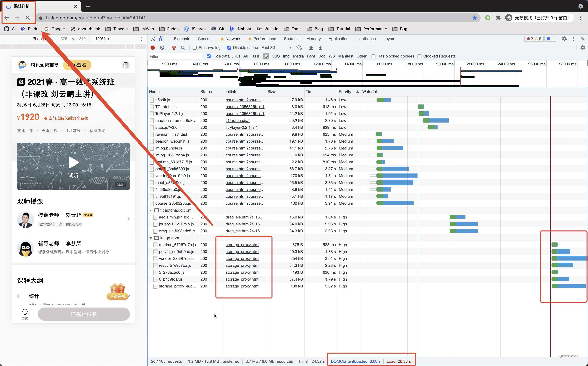Click the Performance tab in DevTools

pos(265,38)
